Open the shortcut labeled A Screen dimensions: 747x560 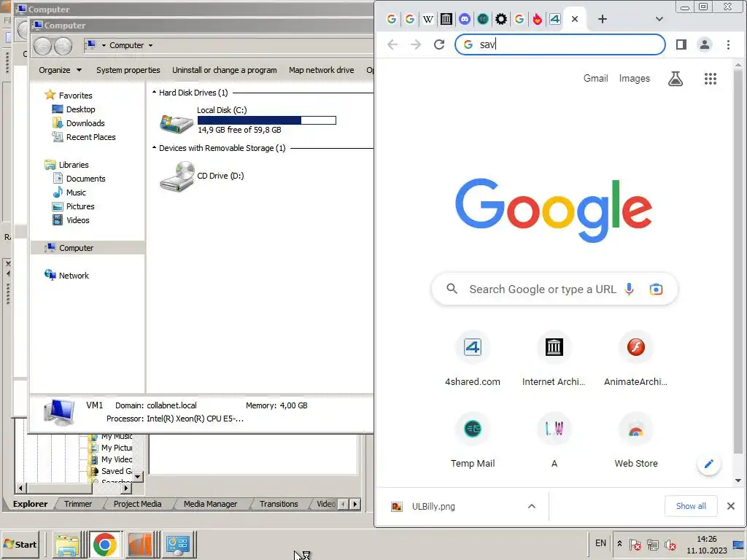click(554, 441)
